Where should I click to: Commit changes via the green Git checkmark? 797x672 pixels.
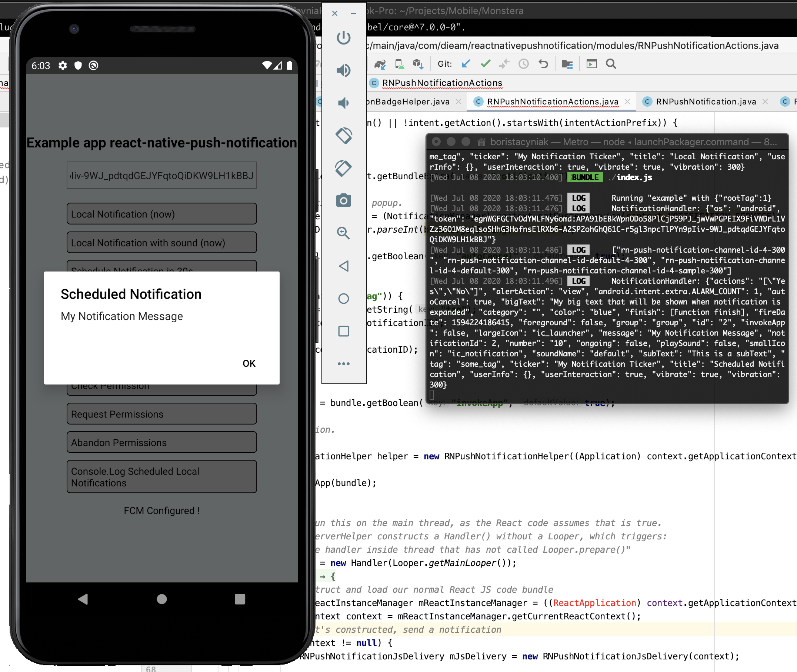(x=485, y=64)
